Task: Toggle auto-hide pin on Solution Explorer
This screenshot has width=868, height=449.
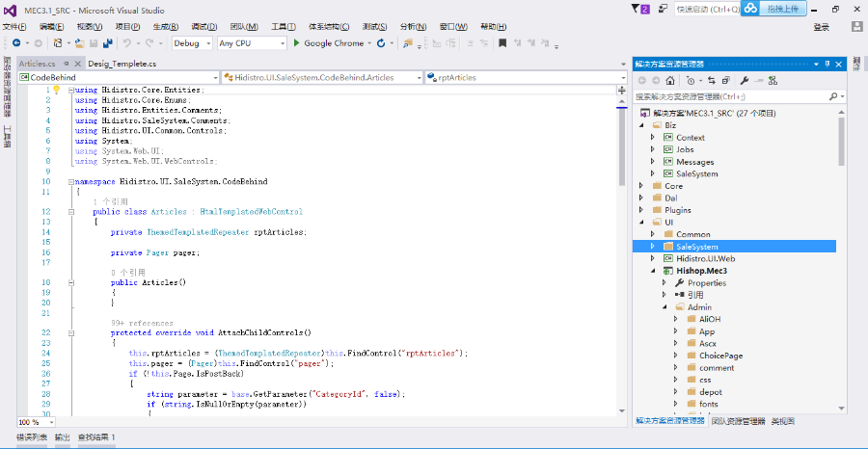Action: 827,64
